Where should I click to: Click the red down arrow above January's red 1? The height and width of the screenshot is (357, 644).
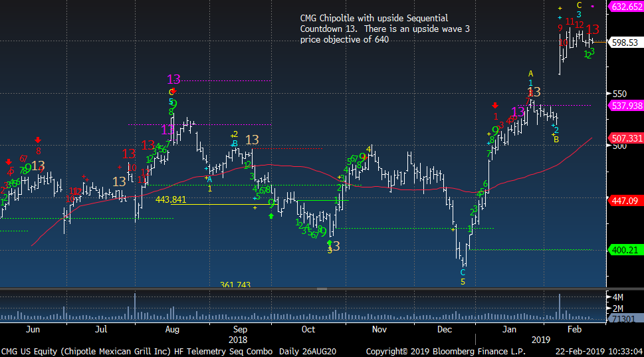[495, 106]
